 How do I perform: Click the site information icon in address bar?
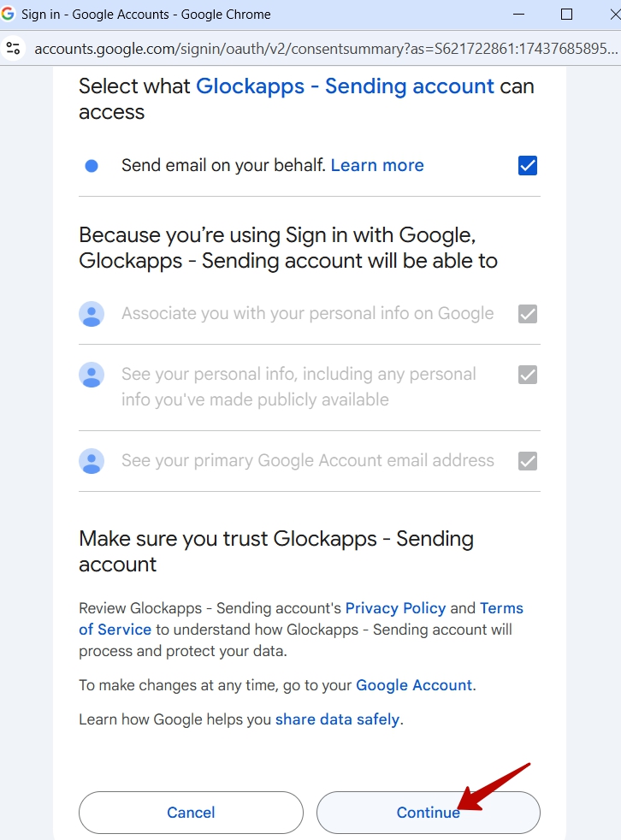[14, 49]
